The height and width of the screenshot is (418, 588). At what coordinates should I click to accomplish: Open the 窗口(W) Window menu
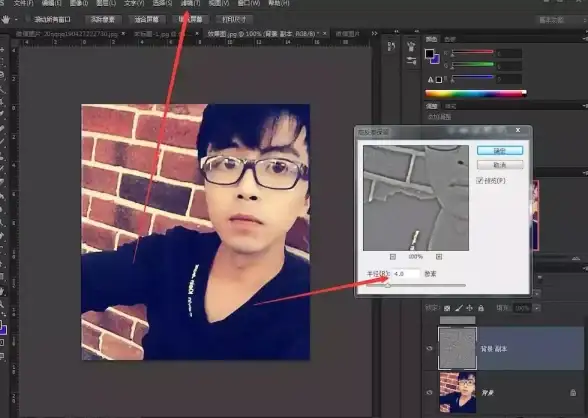[x=249, y=3]
